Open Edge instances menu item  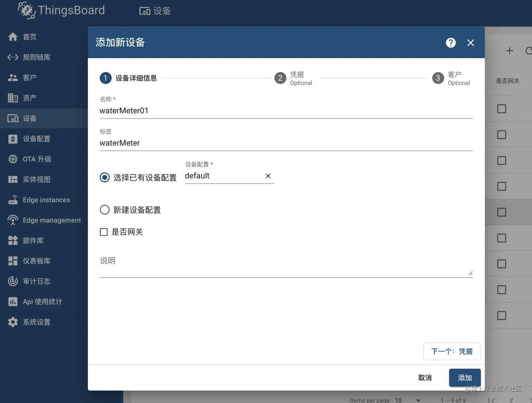coord(44,200)
